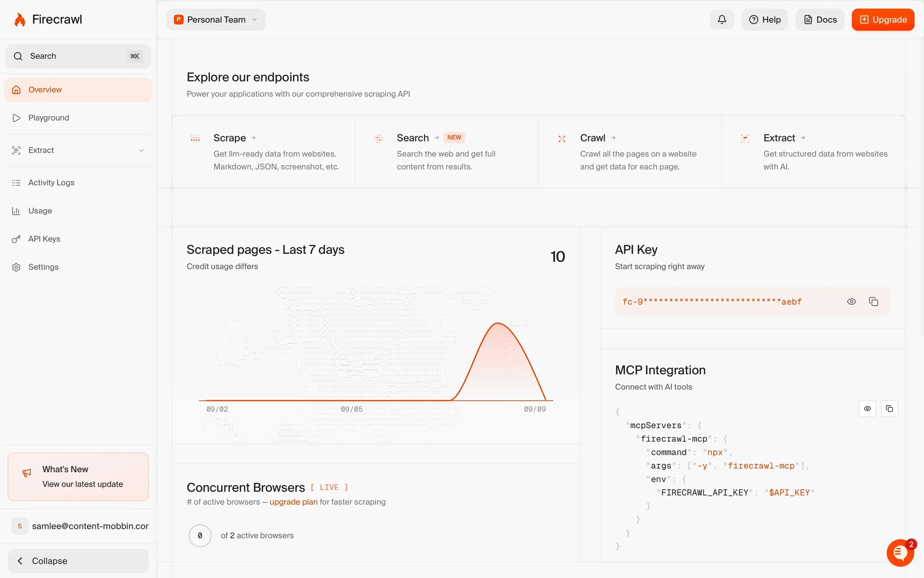The image size is (924, 578).
Task: Go to Activity Logs in sidebar
Action: 51,183
